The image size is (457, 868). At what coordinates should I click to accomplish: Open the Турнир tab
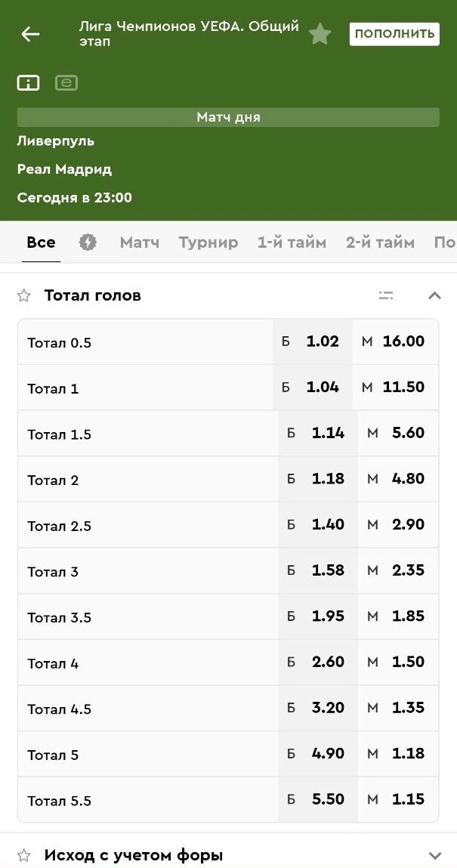208,242
